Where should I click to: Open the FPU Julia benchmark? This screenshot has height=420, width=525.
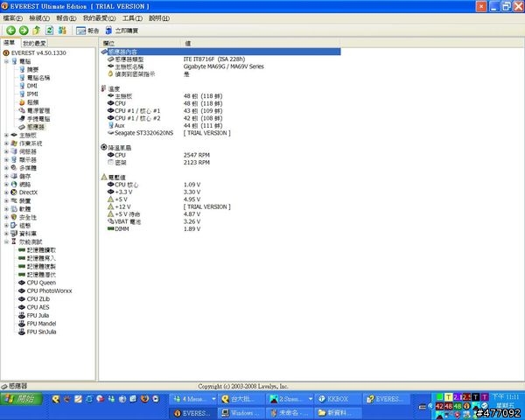34,316
